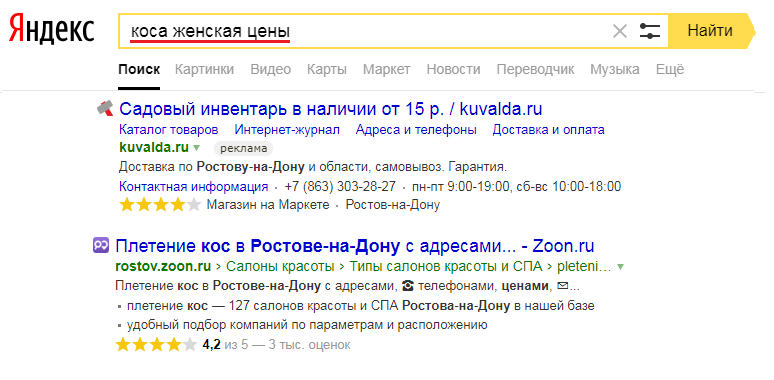Open the Контактная информация link
Image resolution: width=774 pixels, height=380 pixels.
click(x=194, y=187)
